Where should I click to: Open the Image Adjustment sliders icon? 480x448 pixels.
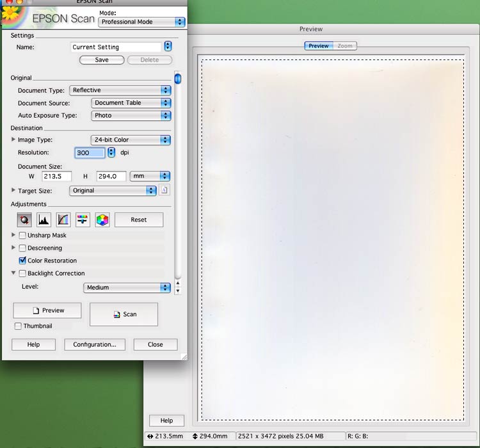point(83,220)
